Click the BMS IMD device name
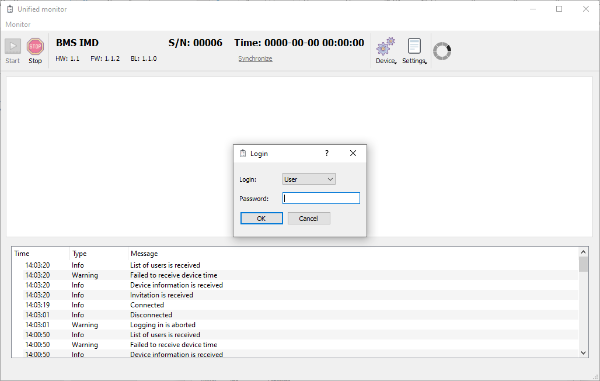600x381 pixels. coord(77,42)
